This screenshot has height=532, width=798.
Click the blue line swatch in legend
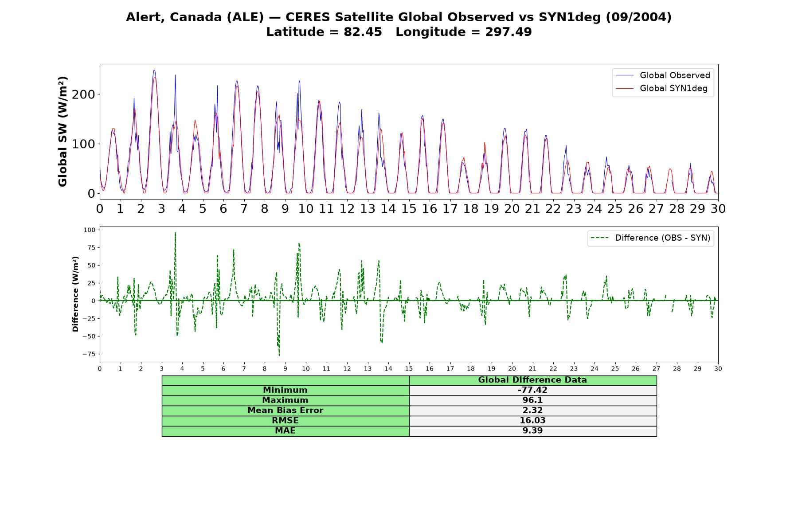pos(625,75)
